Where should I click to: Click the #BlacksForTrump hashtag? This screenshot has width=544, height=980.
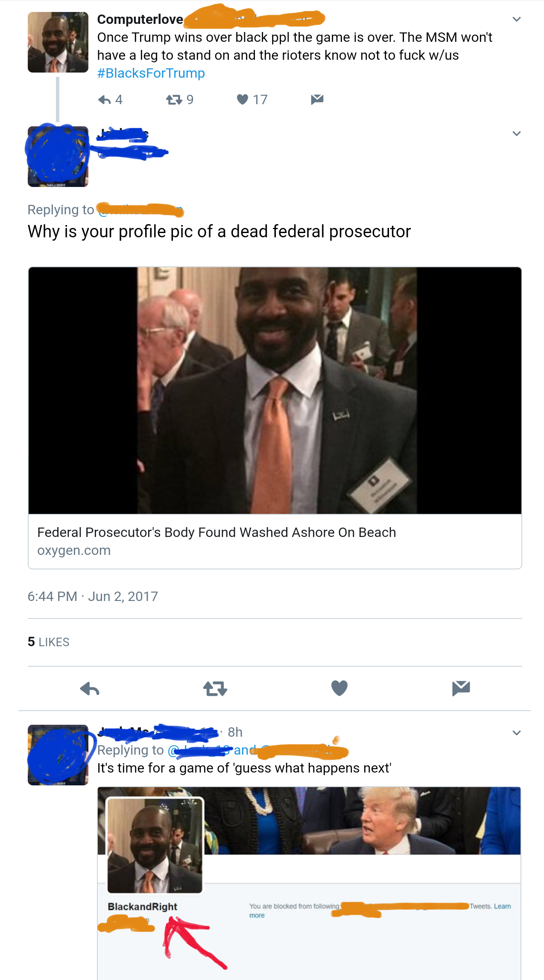(151, 73)
